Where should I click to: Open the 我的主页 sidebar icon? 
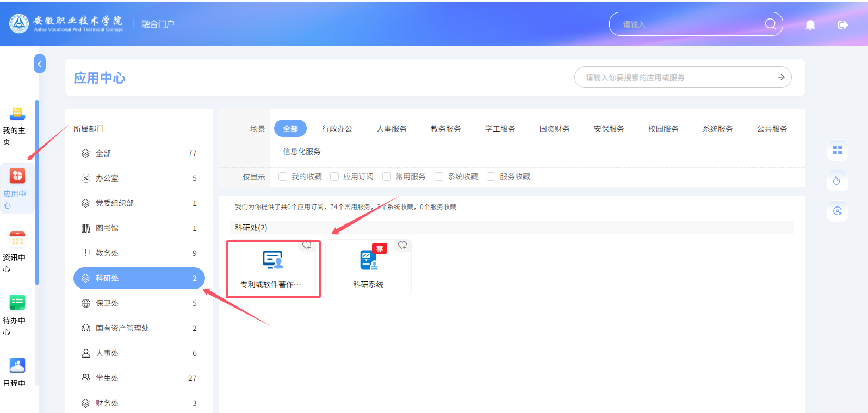(x=17, y=113)
